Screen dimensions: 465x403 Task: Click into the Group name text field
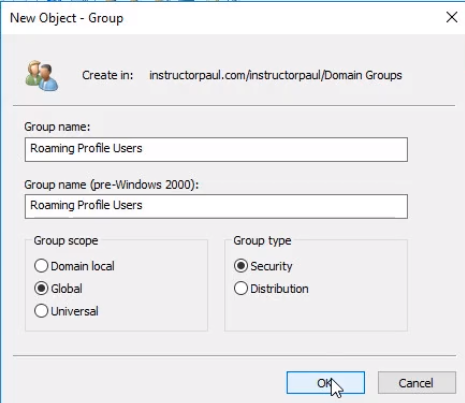coord(216,149)
